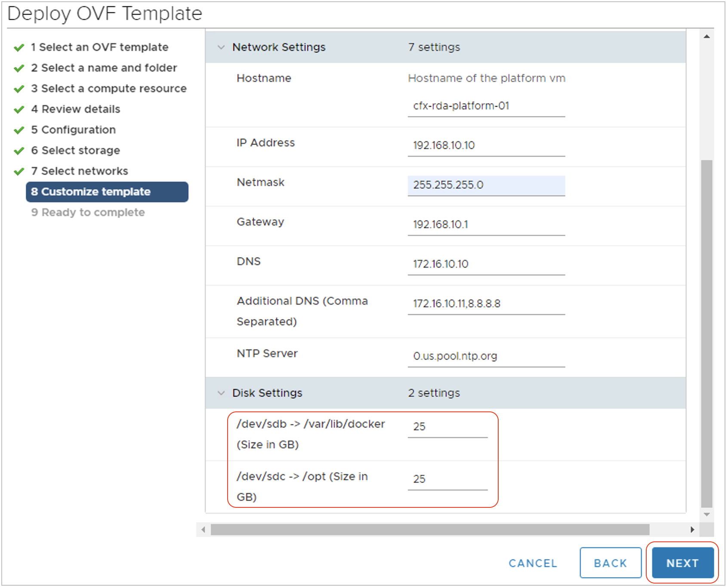Click the checkmark beside Review details
Viewport: 728px width, 587px height.
click(19, 109)
